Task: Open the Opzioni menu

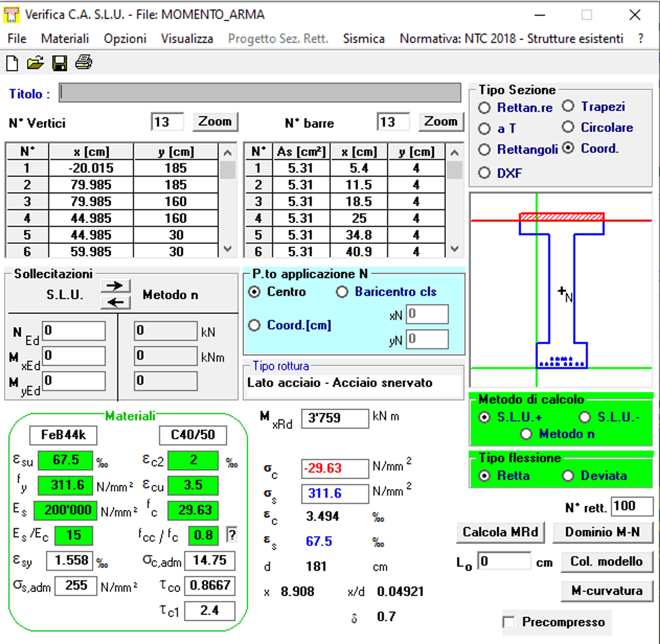Action: [x=125, y=39]
